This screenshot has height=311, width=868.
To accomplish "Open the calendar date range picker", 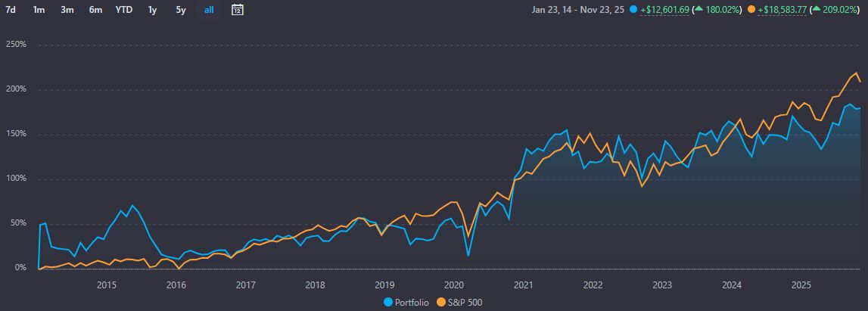I will tap(237, 10).
